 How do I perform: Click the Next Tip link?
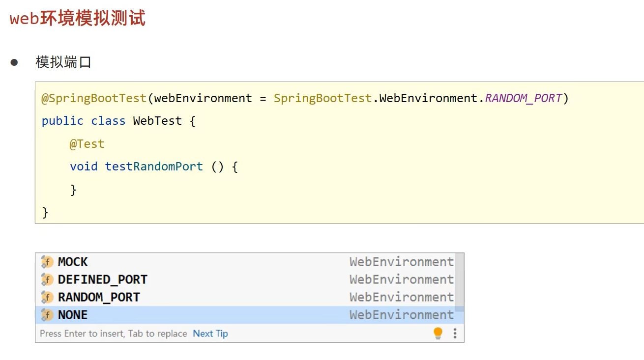pyautogui.click(x=210, y=333)
